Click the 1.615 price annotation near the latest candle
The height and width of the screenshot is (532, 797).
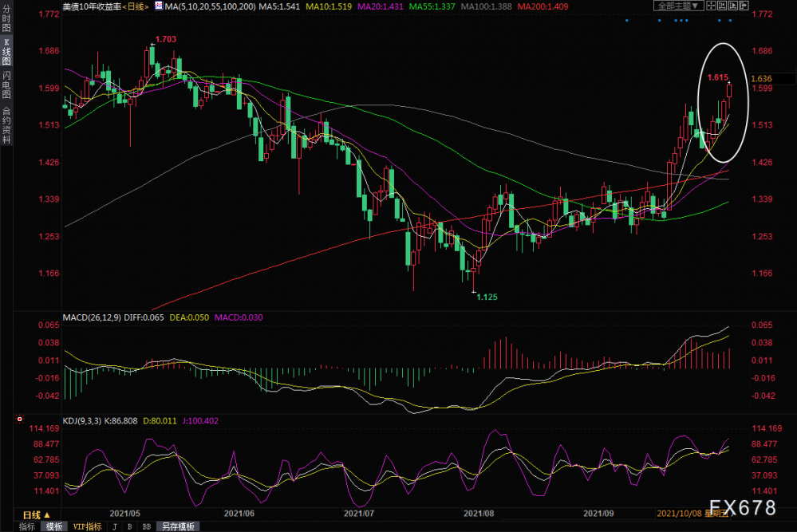pyautogui.click(x=718, y=77)
